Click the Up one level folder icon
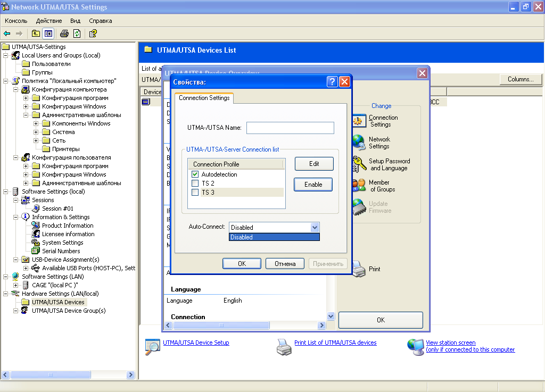 (x=36, y=34)
